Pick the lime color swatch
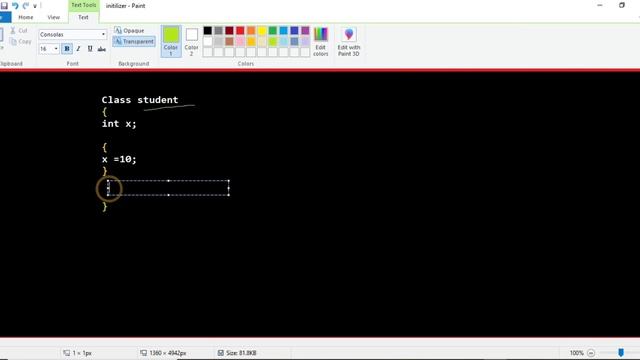 pos(273,41)
